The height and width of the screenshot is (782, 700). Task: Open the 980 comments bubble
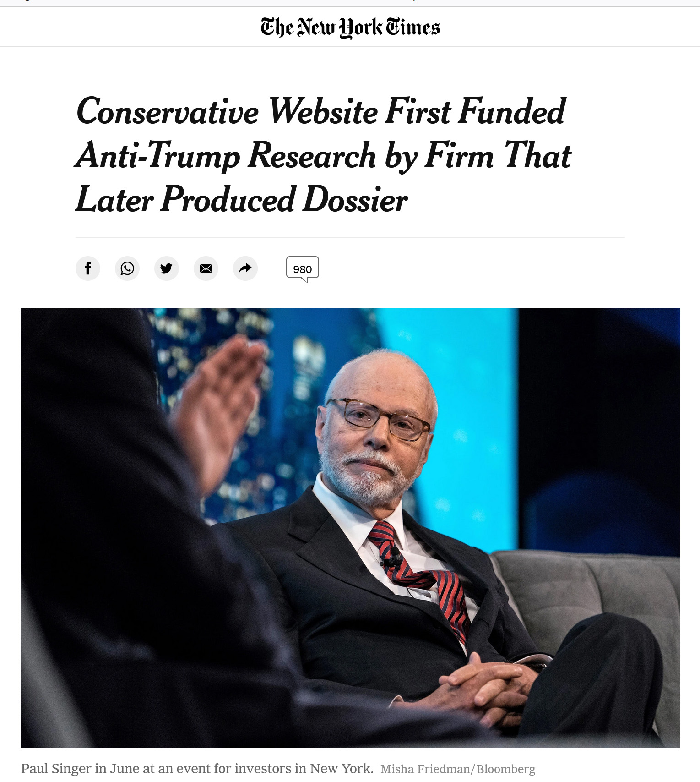(x=303, y=269)
